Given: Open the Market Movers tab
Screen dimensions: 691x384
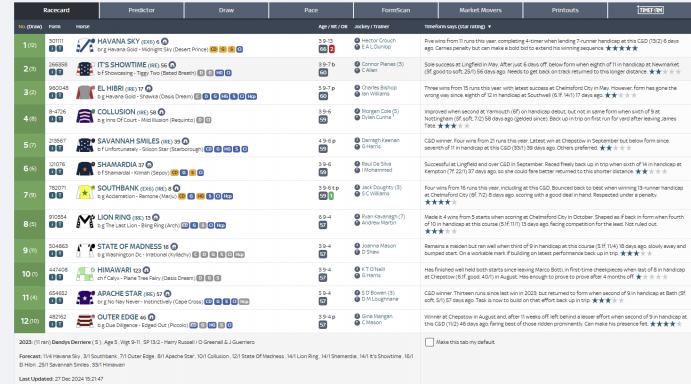Looking at the screenshot, I should pos(480,10).
